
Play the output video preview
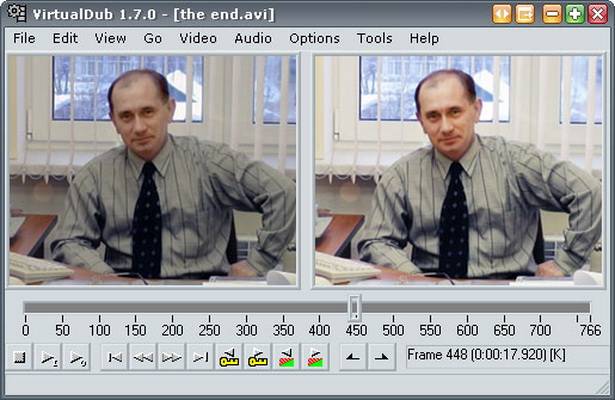pos(77,357)
